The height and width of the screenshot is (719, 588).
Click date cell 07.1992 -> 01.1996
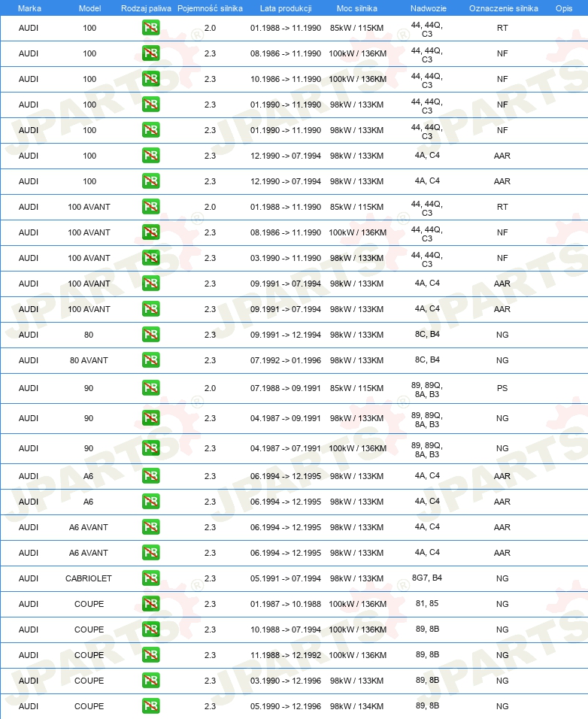(286, 360)
